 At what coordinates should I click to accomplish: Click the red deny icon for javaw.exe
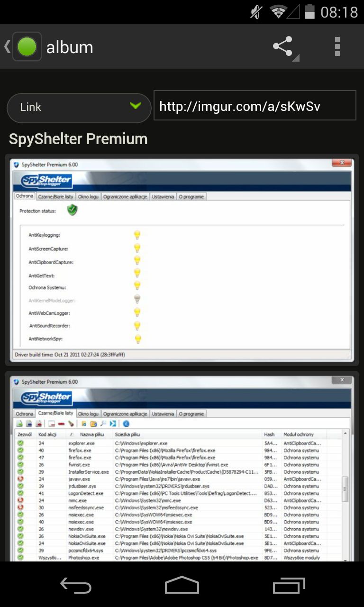(20, 479)
